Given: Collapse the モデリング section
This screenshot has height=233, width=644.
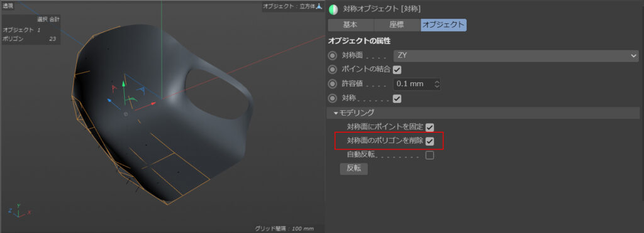Looking at the screenshot, I should coord(354,112).
